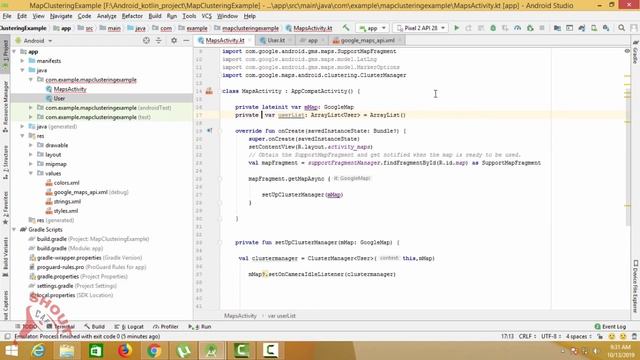
Task: Open the Logcat tool window
Action: click(x=129, y=327)
